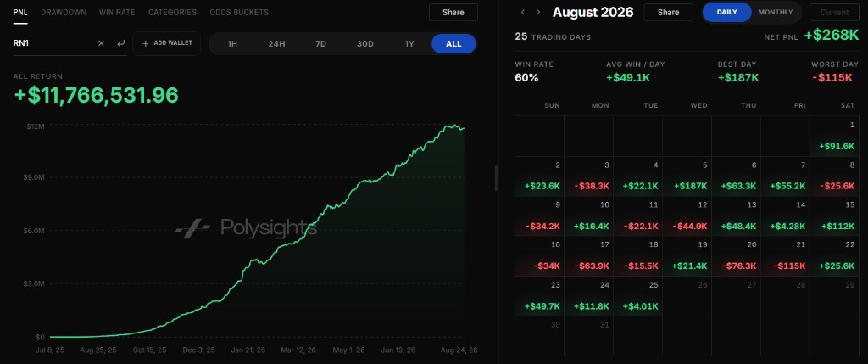Select August 14 cell showing +$4.28K
This screenshot has height=364, width=868.
pos(785,216)
